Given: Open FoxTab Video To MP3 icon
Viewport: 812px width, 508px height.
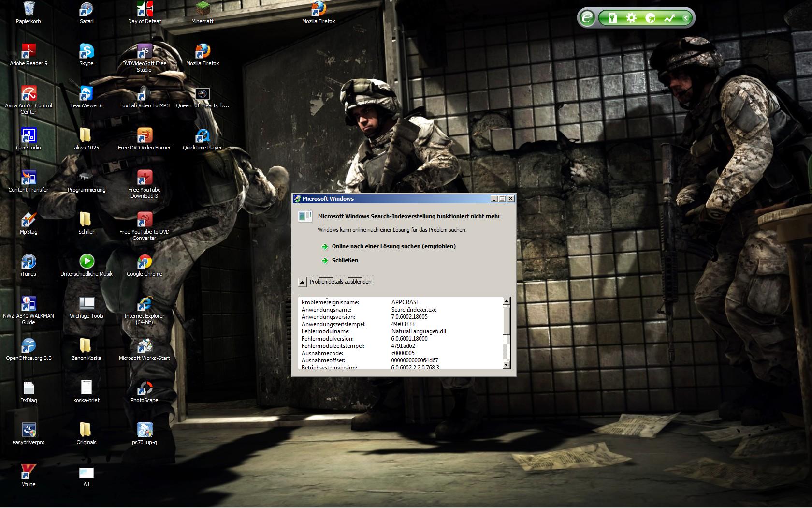Looking at the screenshot, I should (x=145, y=93).
